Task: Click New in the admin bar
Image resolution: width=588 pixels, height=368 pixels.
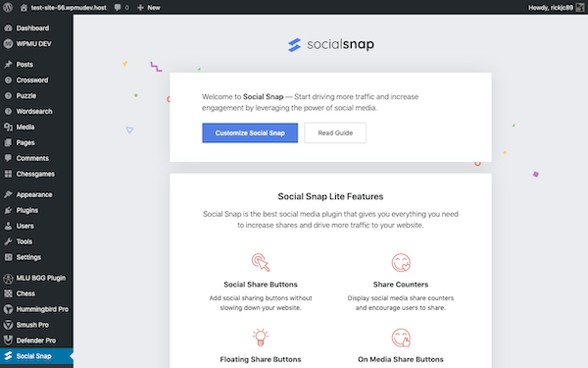Action: [x=154, y=8]
